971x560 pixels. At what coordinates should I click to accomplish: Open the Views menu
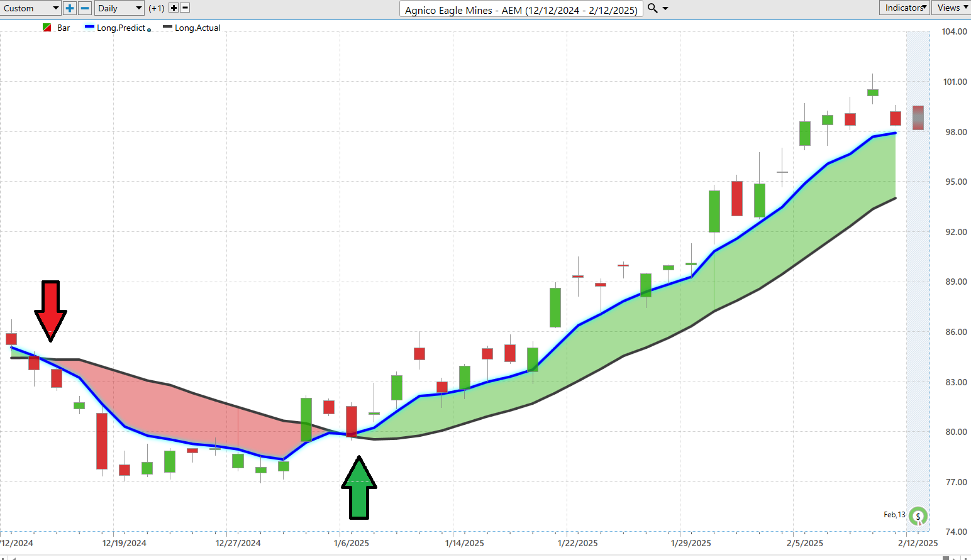(952, 8)
